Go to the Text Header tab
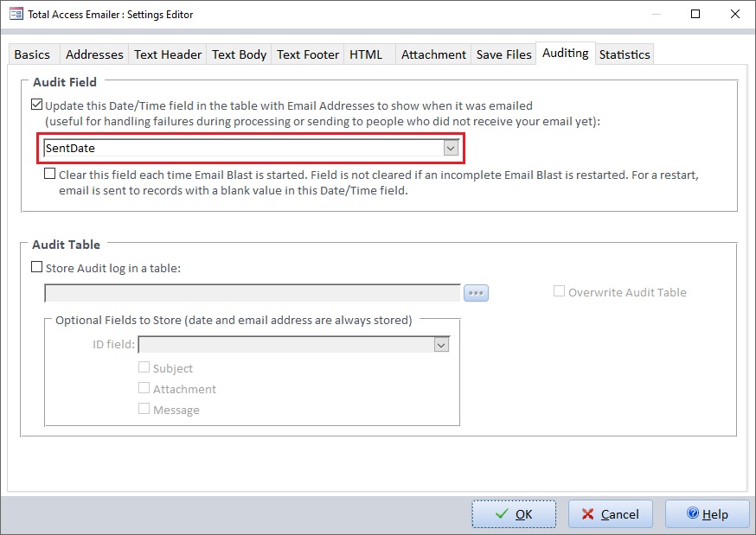This screenshot has height=535, width=756. (x=168, y=54)
